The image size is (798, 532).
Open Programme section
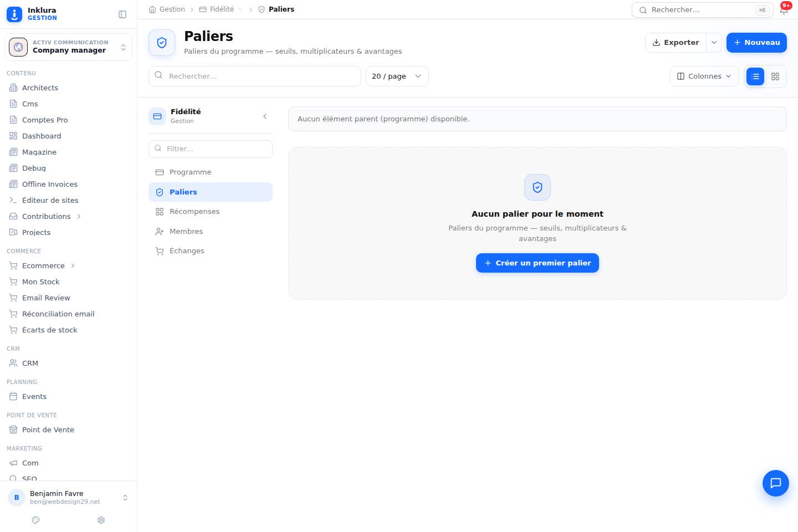(x=210, y=172)
